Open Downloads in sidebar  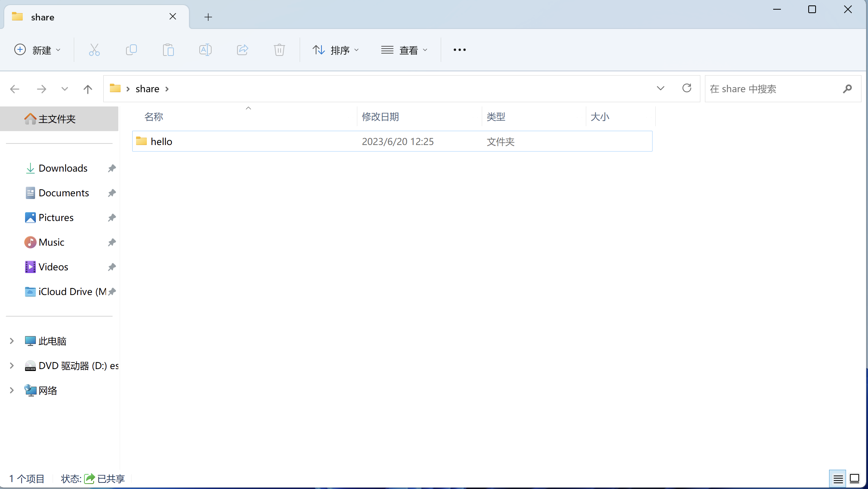(63, 168)
